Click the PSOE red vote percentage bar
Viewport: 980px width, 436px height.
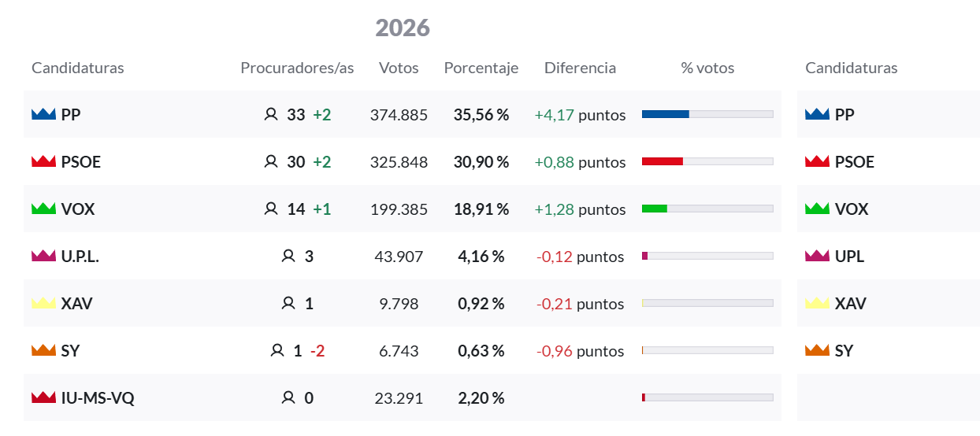click(663, 161)
